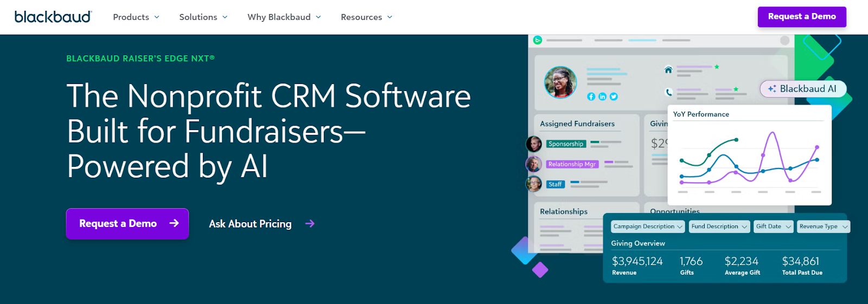Click the arrow inside hero Request a Demo
The width and height of the screenshot is (868, 304).
(x=174, y=223)
